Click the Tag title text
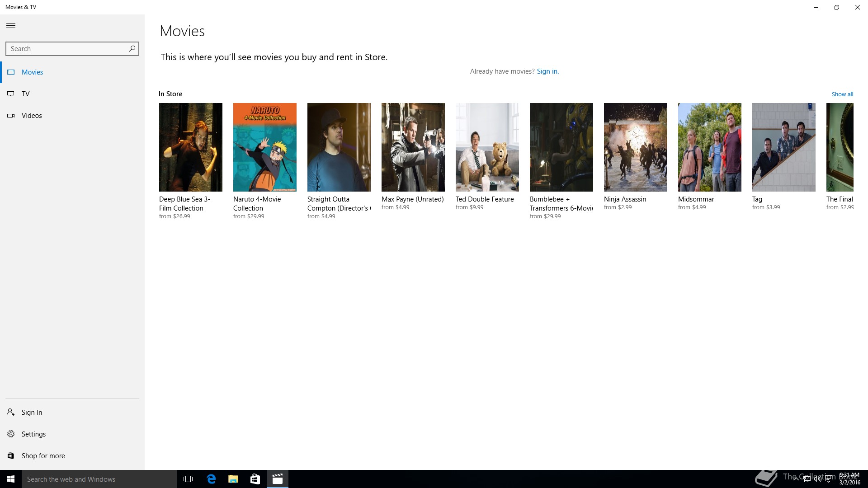 tap(757, 199)
